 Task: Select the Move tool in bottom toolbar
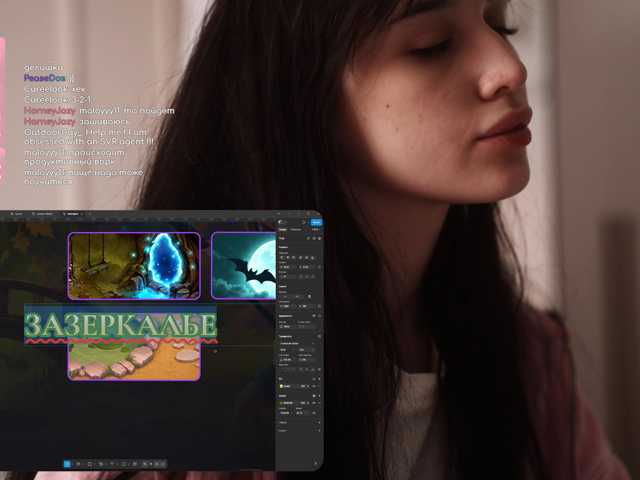point(67,464)
